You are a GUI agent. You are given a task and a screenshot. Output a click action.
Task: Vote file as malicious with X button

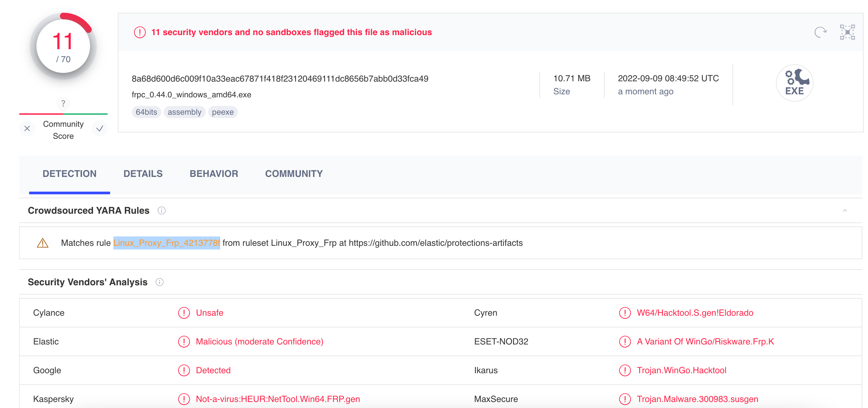[27, 129]
